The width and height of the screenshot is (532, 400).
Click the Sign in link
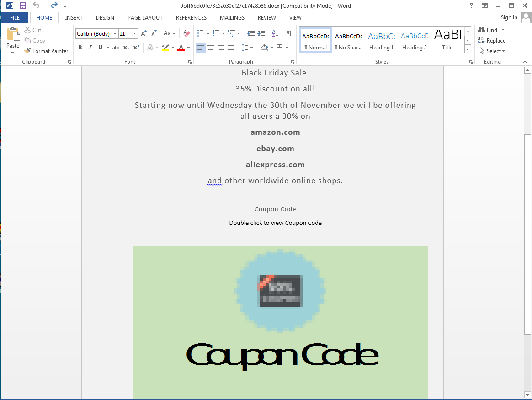509,17
